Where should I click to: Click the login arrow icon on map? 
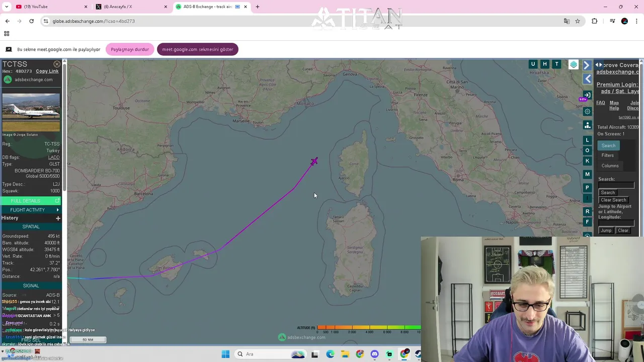tap(587, 95)
